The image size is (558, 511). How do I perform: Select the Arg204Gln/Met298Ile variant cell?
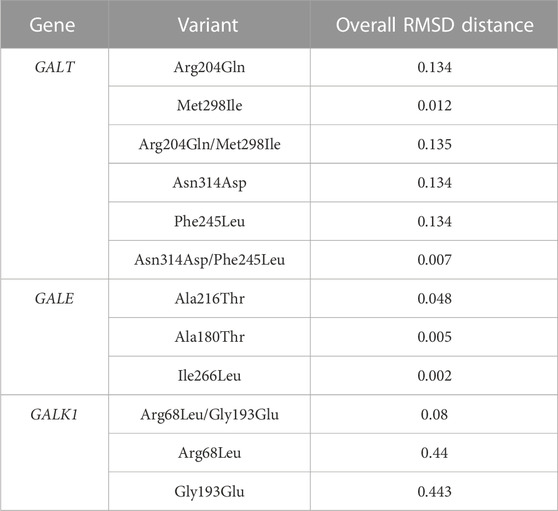click(209, 144)
